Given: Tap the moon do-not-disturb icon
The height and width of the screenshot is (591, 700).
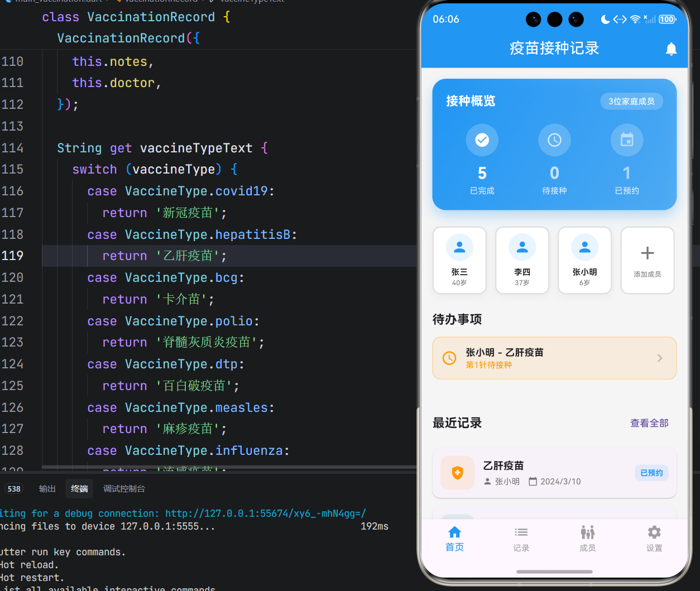Looking at the screenshot, I should click(x=605, y=20).
